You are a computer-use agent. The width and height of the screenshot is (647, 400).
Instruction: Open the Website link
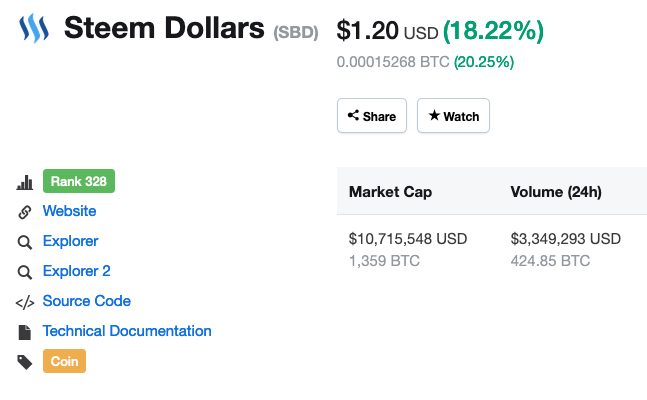69,211
